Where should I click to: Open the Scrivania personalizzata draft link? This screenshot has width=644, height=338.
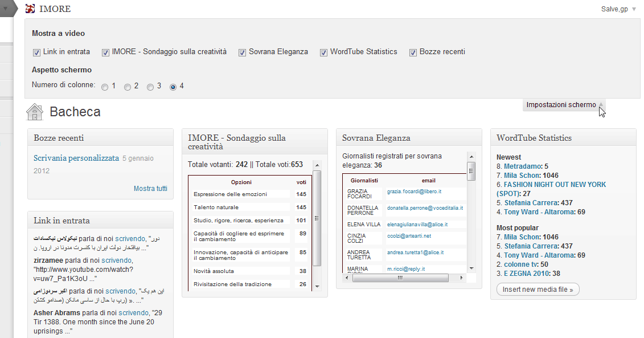(x=76, y=158)
